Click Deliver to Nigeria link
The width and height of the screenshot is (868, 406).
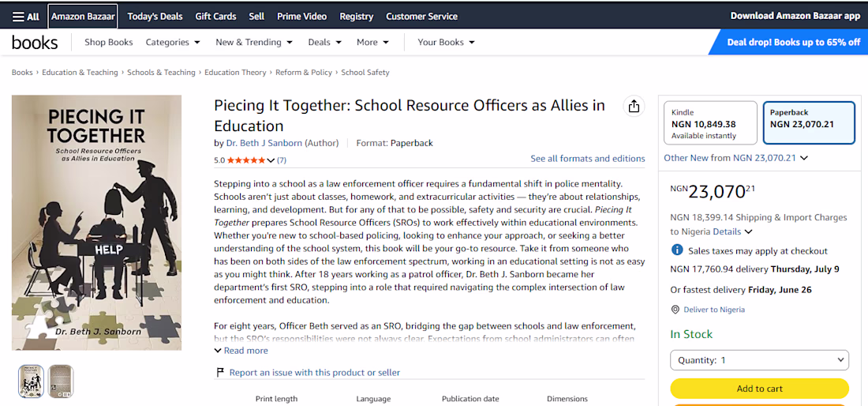pos(714,310)
